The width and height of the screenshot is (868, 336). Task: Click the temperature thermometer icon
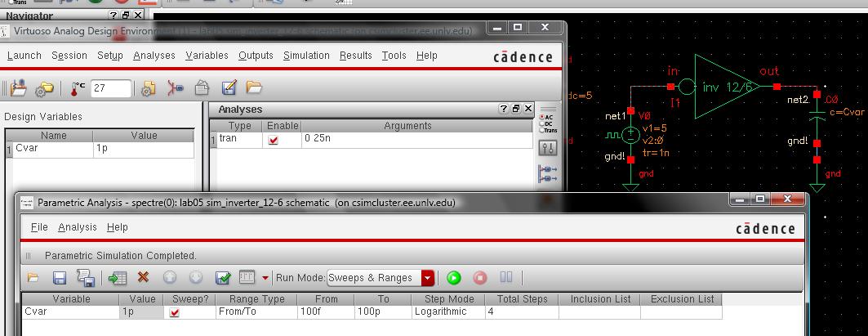tap(78, 88)
